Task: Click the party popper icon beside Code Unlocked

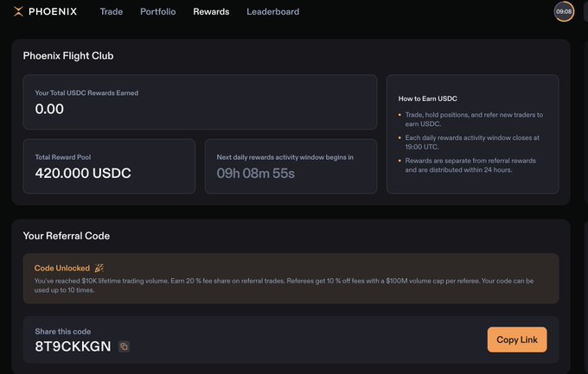Action: [x=99, y=268]
